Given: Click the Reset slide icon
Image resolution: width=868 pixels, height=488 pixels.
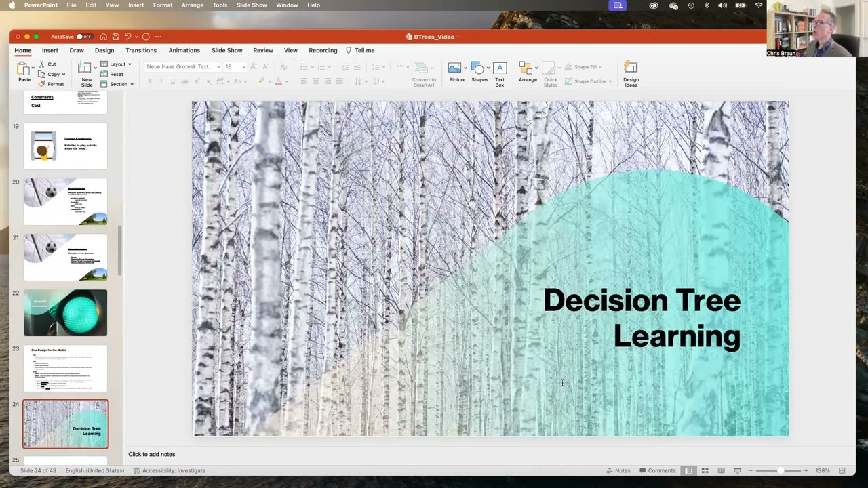Looking at the screenshot, I should (104, 74).
